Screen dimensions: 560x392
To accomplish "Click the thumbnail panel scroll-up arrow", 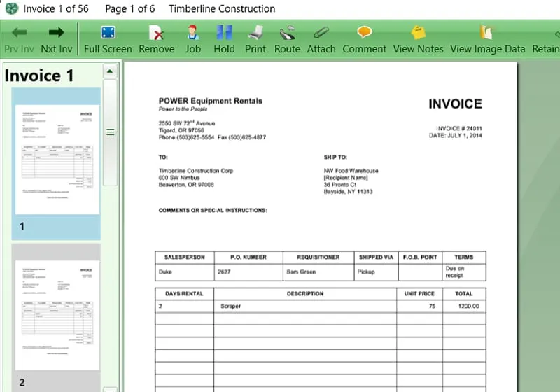I will [110, 71].
